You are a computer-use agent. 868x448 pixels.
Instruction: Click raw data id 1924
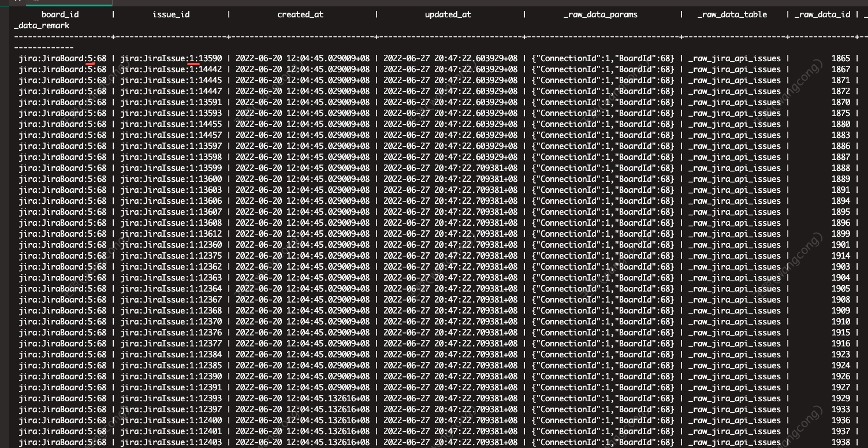point(841,365)
